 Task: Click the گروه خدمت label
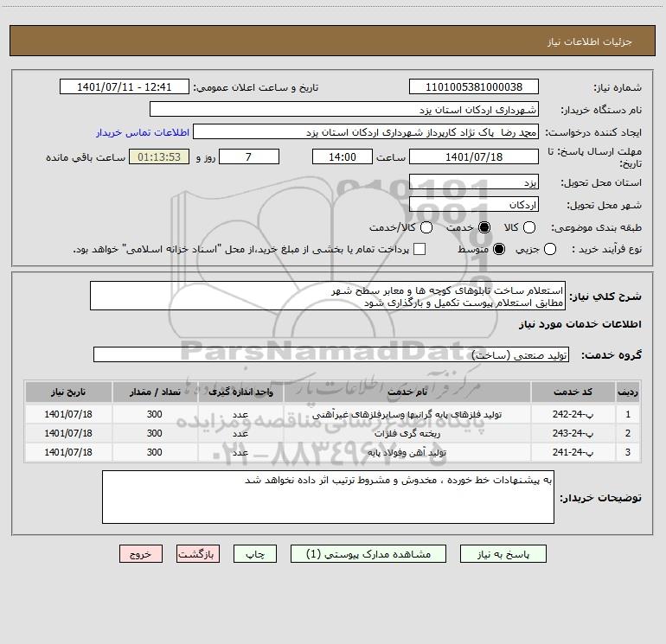[612, 355]
